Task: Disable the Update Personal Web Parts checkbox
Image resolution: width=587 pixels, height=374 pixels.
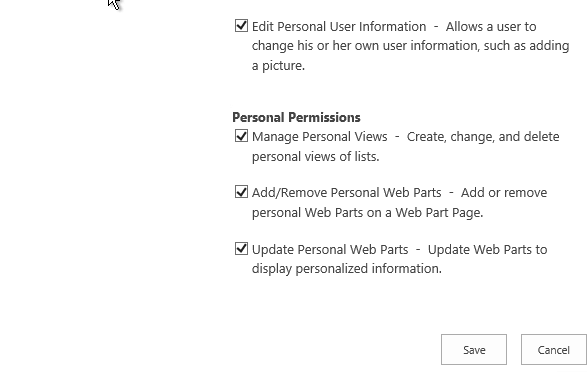Action: [x=241, y=248]
